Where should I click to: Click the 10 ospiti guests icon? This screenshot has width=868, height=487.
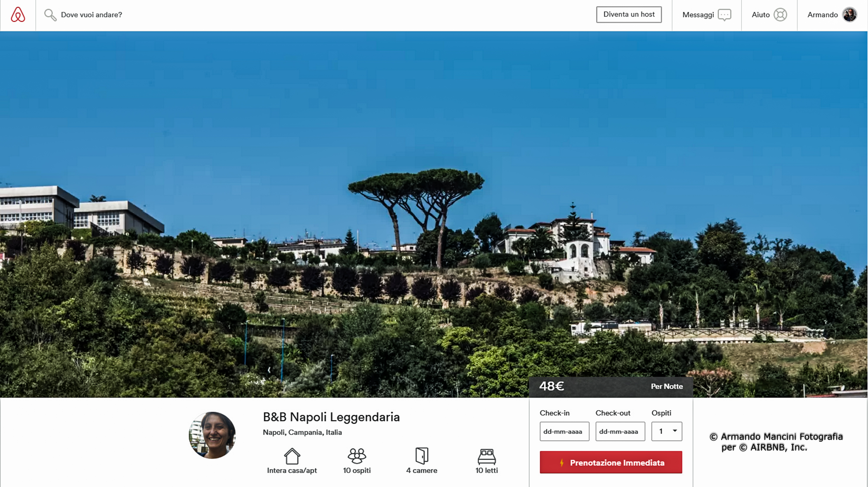(x=357, y=456)
